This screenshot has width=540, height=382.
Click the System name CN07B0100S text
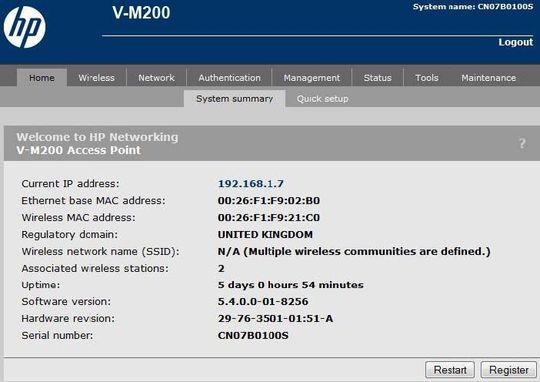[473, 7]
